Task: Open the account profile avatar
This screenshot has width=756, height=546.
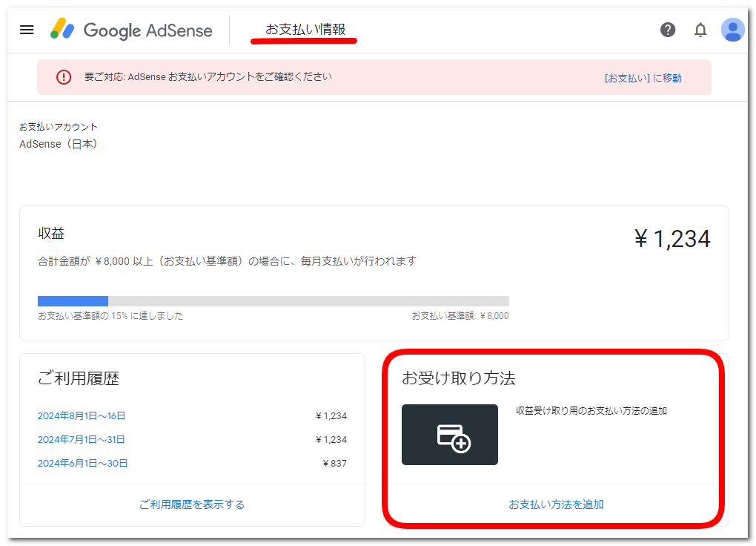Action: [732, 30]
